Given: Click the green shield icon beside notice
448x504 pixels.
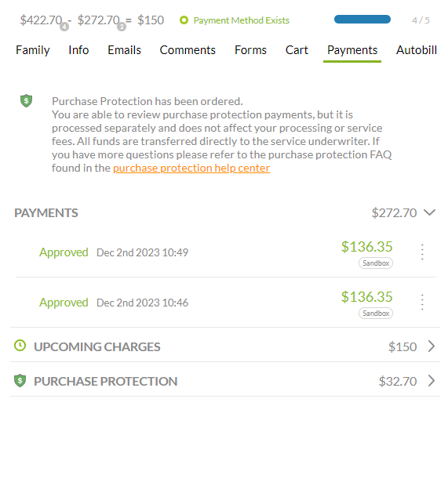Looking at the screenshot, I should click(27, 100).
